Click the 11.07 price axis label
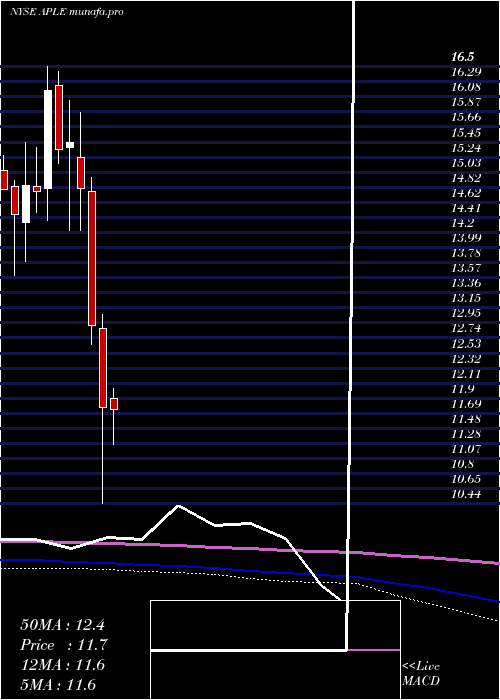 point(466,449)
